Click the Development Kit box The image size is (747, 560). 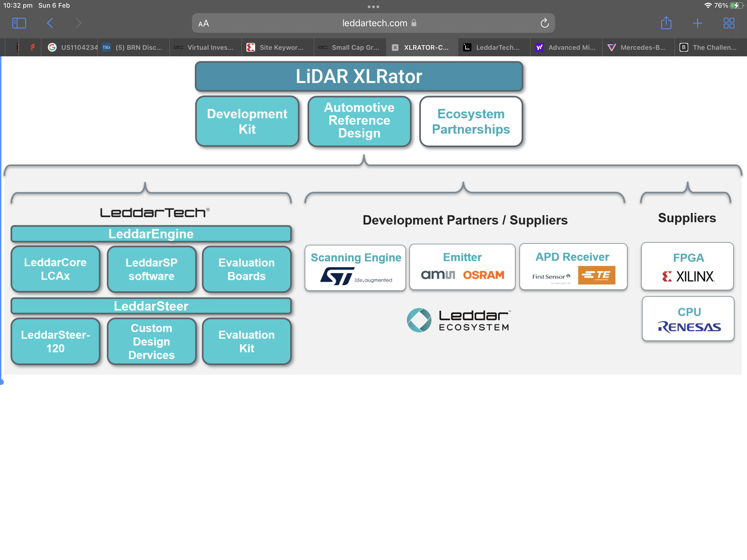coord(247,121)
